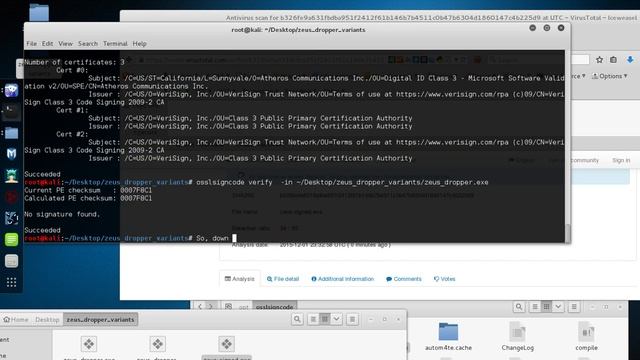Image resolution: width=640 pixels, height=360 pixels.
Task: Show all applications grid in dock
Action: pyautogui.click(x=11, y=282)
